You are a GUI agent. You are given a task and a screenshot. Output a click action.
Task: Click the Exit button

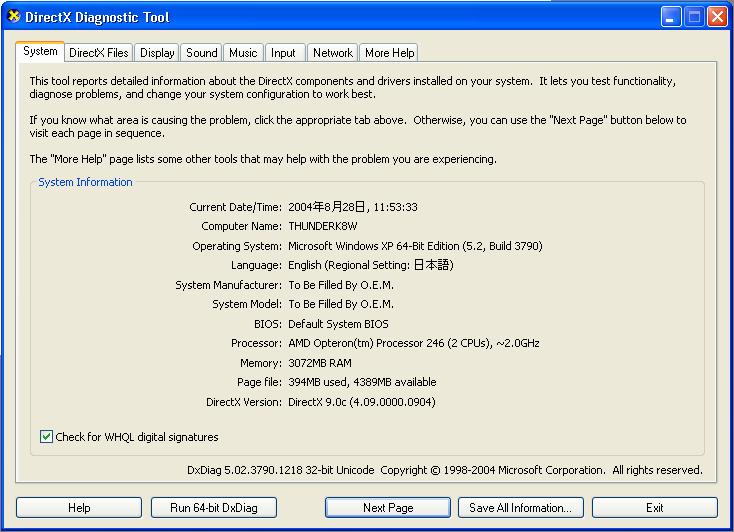click(654, 508)
